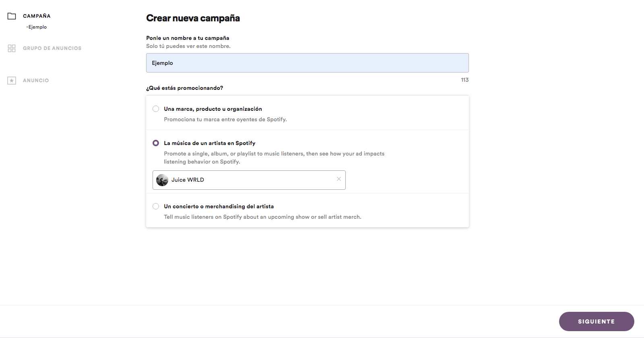Click the campaign name field containing Ejemplo
Viewport: 644px width, 338px height.
(x=307, y=63)
